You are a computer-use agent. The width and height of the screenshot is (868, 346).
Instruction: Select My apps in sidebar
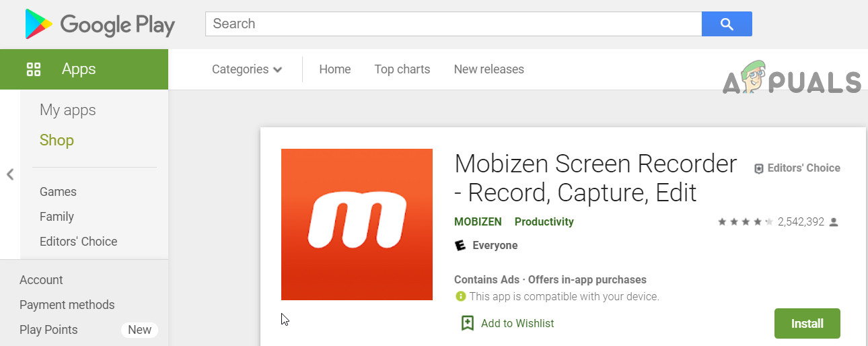[x=68, y=110]
